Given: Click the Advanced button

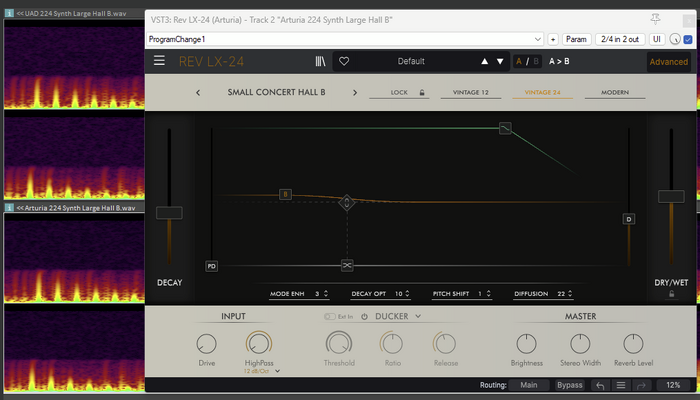Looking at the screenshot, I should [668, 62].
